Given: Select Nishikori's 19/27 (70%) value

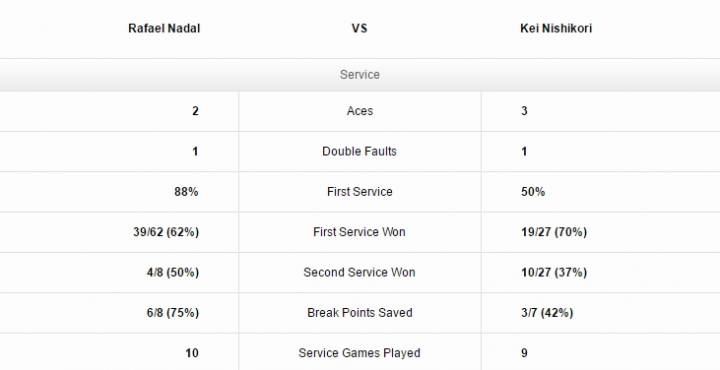Looking at the screenshot, I should tap(554, 232).
